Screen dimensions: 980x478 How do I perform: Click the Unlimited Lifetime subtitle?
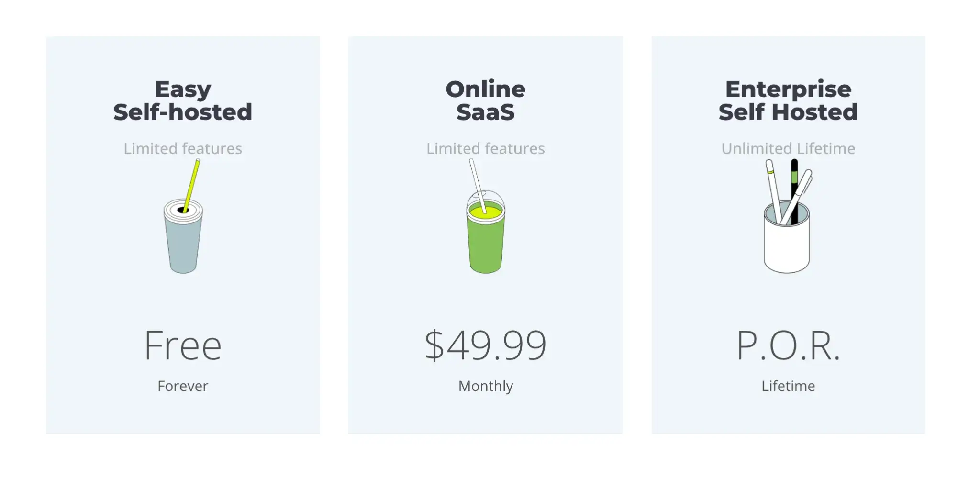click(x=788, y=148)
